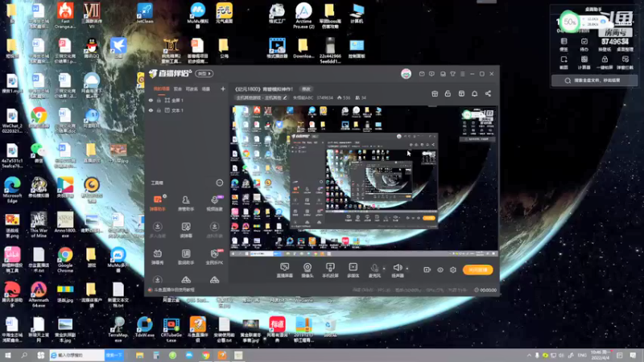Click the live preview canvas
The width and height of the screenshot is (644, 362).
tap(364, 182)
